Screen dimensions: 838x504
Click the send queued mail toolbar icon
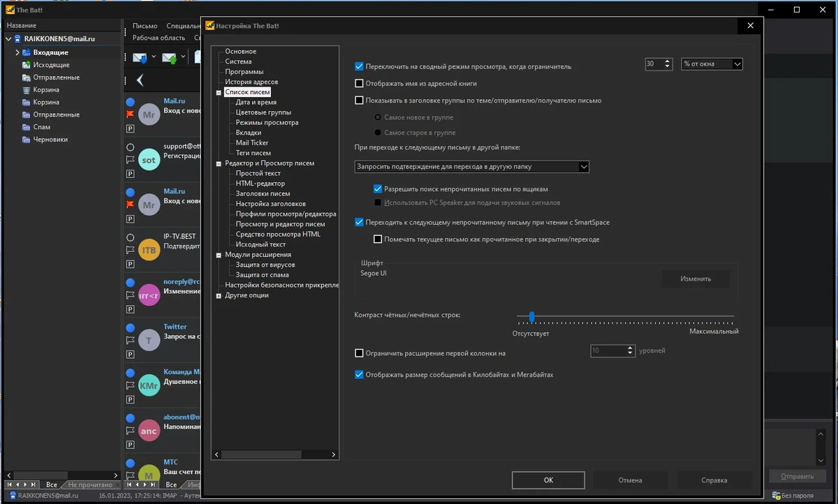tap(170, 58)
